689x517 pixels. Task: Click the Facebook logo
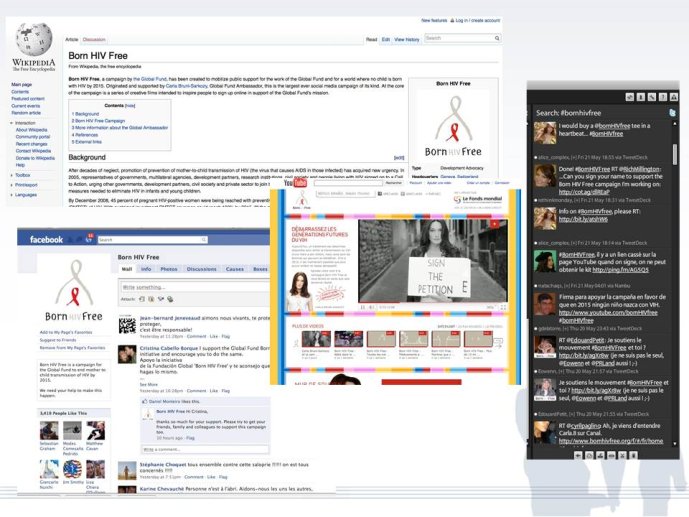click(46, 240)
